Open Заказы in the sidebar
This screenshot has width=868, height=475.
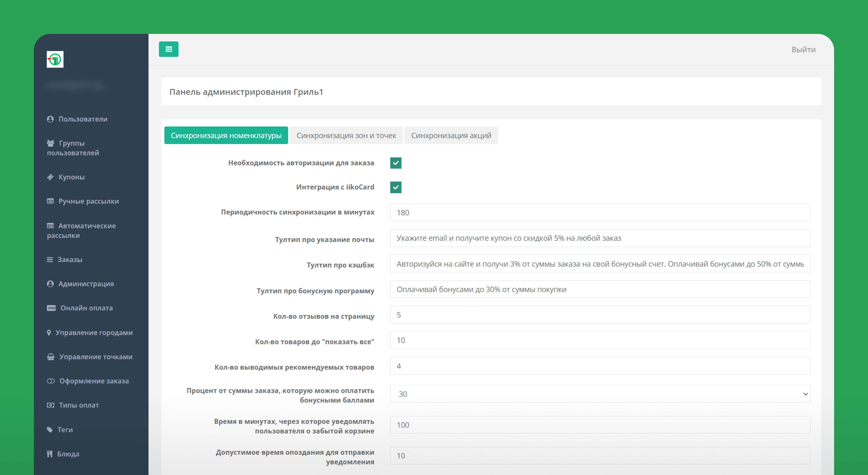coord(69,260)
